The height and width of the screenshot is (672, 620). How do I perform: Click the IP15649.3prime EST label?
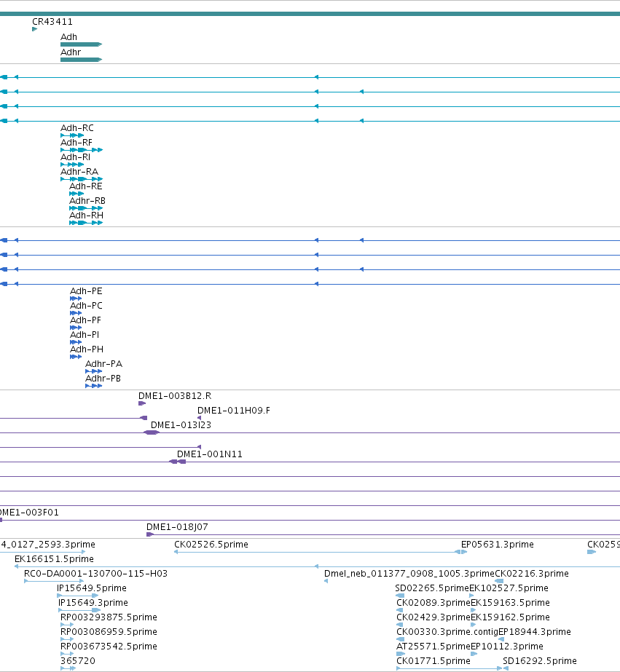(x=93, y=603)
